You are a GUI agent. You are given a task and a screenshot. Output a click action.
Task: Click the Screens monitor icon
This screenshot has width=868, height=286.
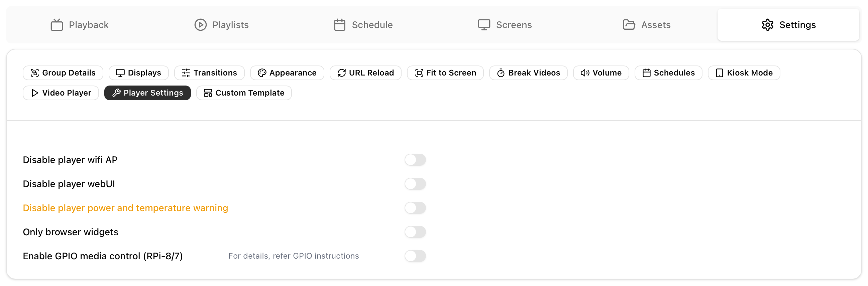point(483,25)
